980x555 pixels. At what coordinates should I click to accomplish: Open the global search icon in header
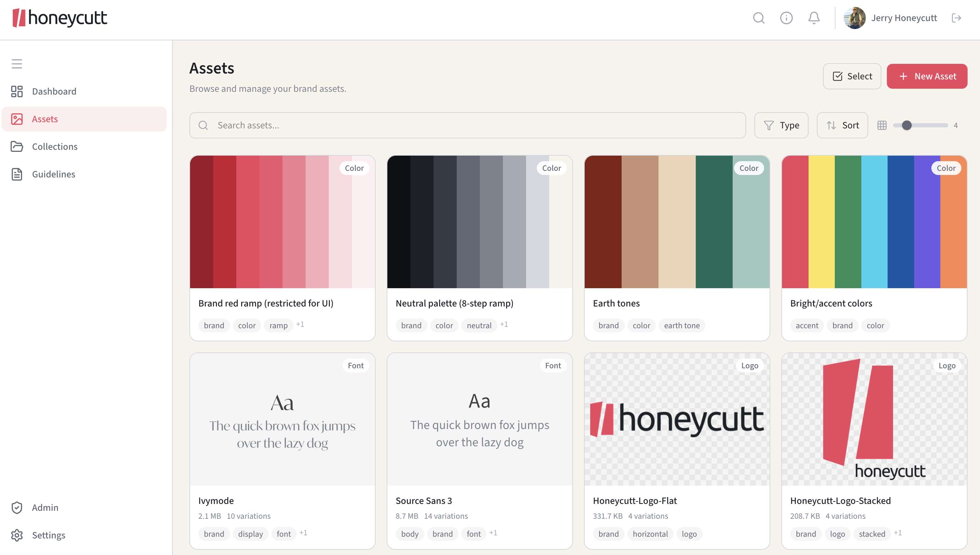click(x=758, y=18)
